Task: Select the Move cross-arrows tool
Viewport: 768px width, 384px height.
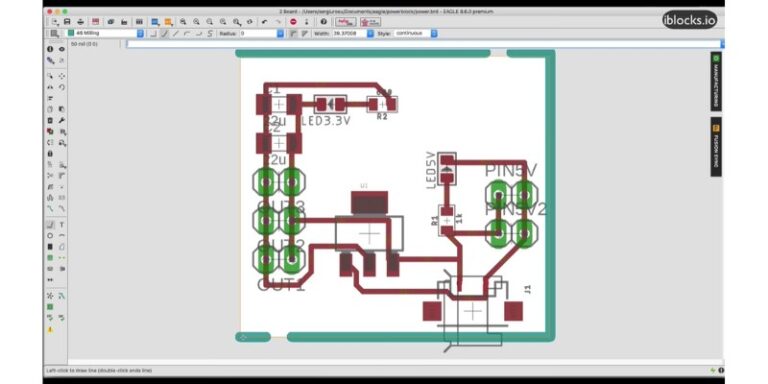Action: 62,76
